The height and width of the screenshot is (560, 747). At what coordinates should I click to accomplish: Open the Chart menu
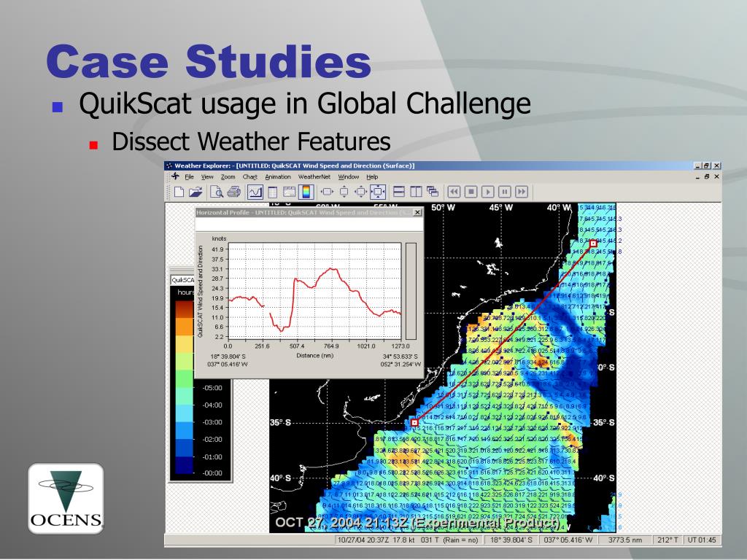pos(249,176)
